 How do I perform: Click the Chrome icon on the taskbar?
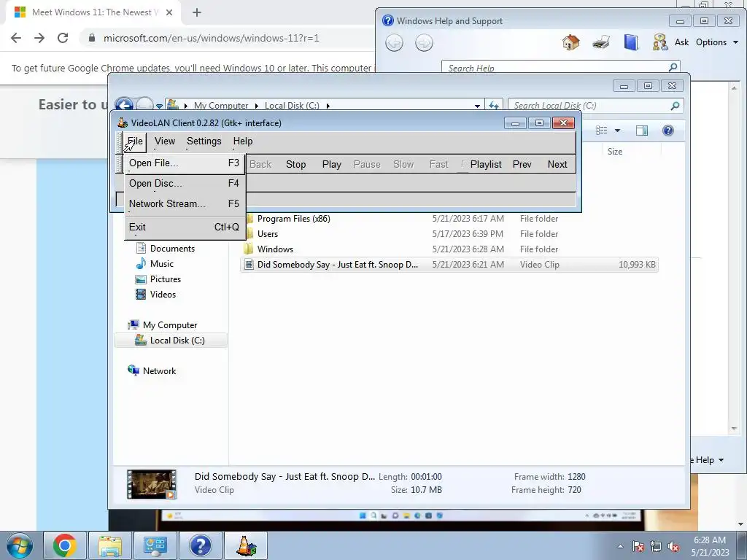65,545
